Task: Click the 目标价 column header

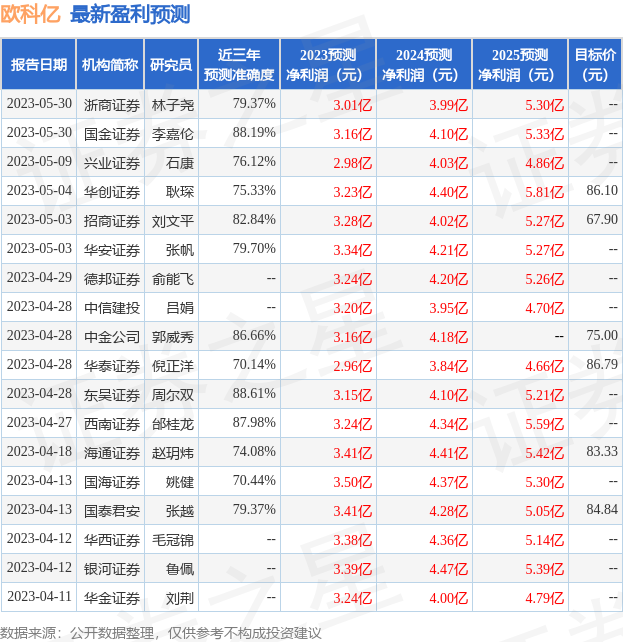Action: click(595, 64)
